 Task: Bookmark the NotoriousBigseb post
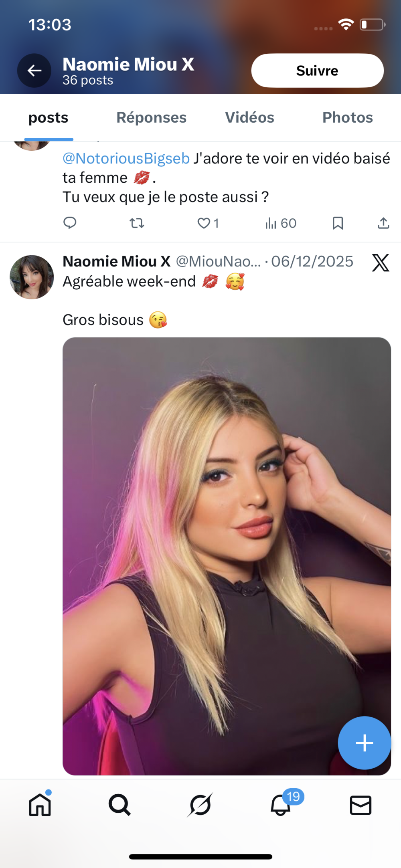click(338, 223)
